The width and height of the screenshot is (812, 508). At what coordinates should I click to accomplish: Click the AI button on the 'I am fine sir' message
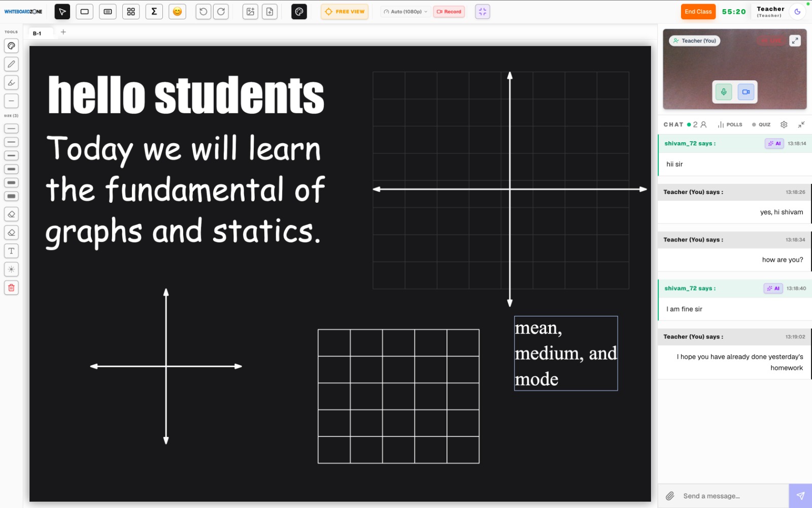pyautogui.click(x=773, y=289)
